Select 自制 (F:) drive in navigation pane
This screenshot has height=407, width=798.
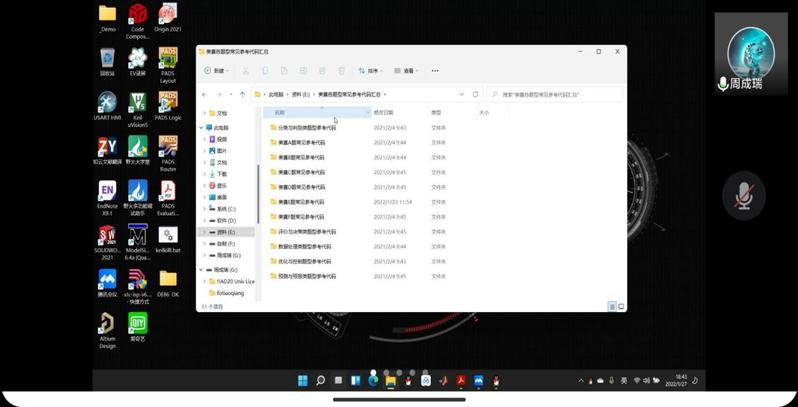tap(226, 244)
